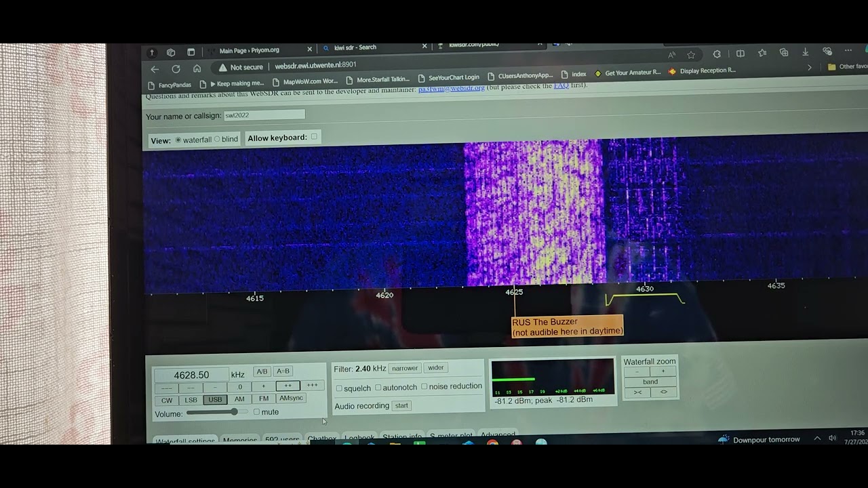Select the blind view radio button

click(x=217, y=139)
